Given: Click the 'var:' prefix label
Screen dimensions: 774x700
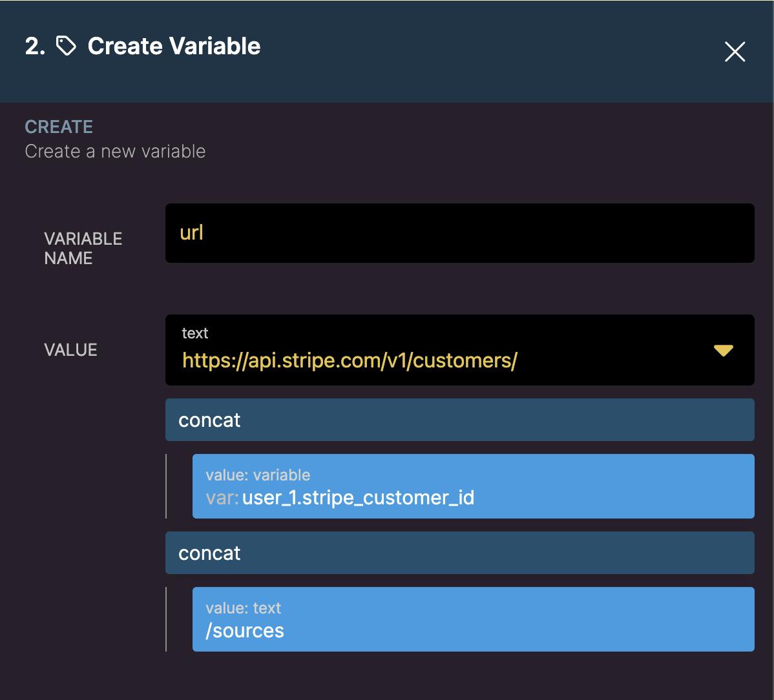Looking at the screenshot, I should point(222,498).
